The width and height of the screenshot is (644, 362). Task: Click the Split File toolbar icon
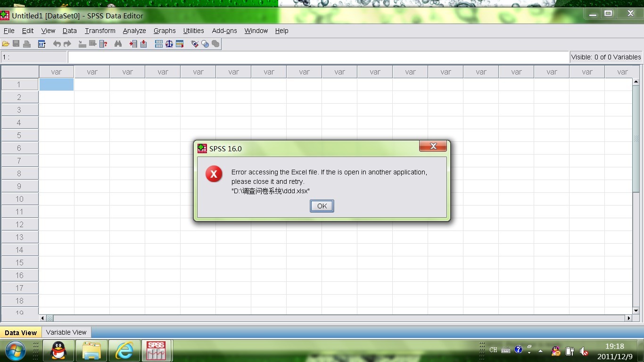(x=159, y=44)
